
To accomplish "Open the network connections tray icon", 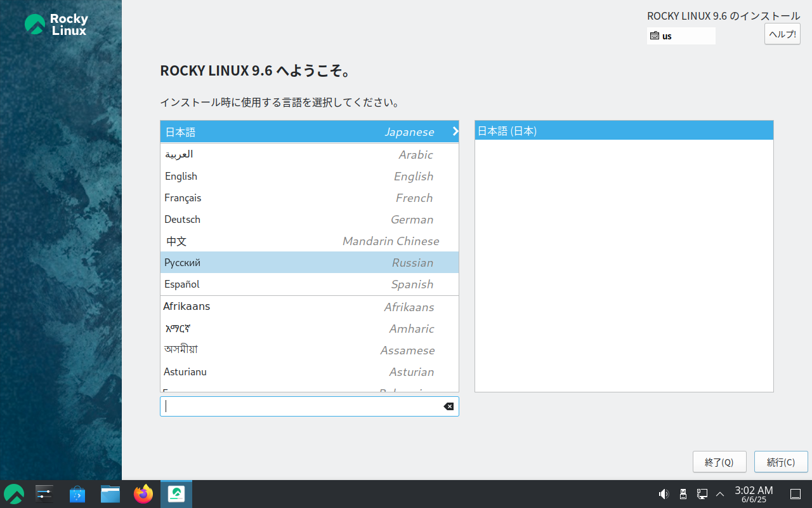I will (702, 494).
